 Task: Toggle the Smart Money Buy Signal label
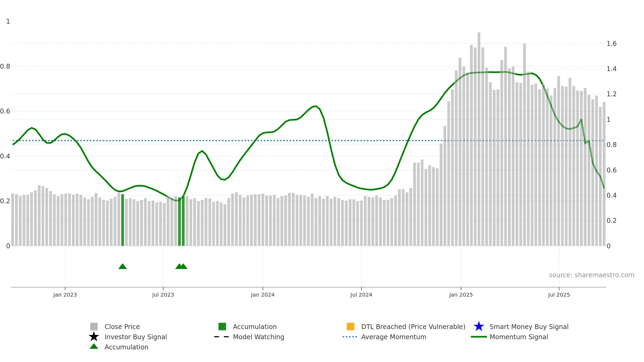coord(529,327)
